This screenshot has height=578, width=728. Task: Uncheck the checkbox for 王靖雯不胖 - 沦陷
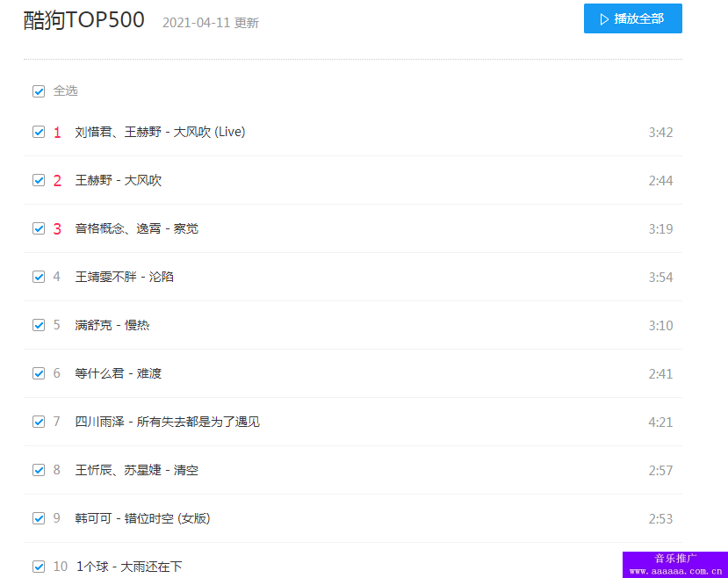click(x=39, y=278)
